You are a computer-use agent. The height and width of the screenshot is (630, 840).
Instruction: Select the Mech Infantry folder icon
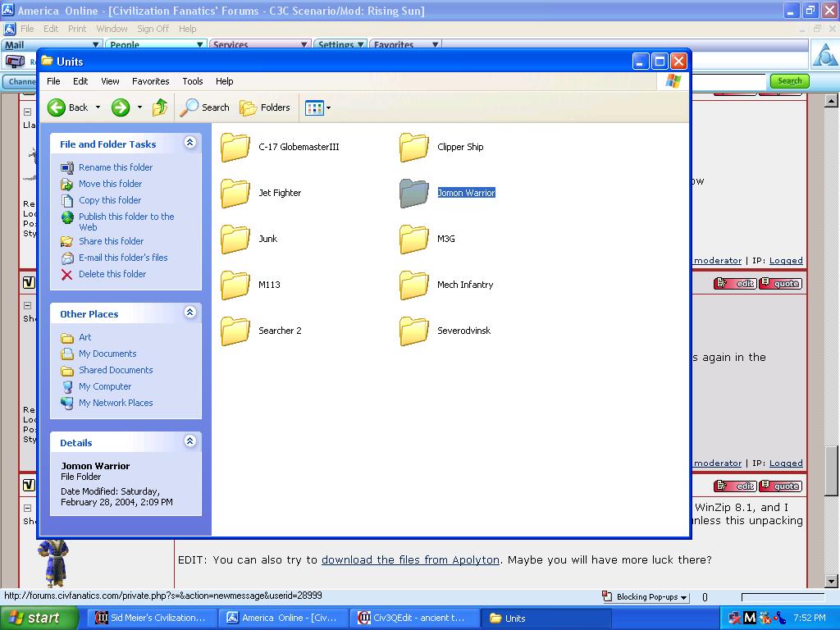click(414, 285)
